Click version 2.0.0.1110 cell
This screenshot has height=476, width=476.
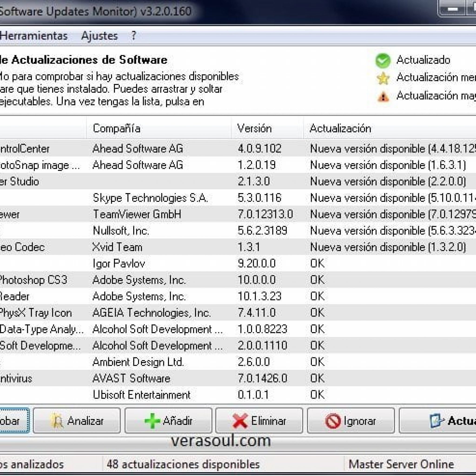(x=262, y=345)
